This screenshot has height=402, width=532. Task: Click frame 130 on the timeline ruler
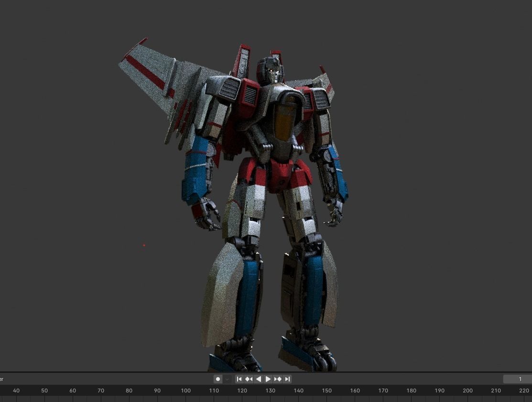pyautogui.click(x=271, y=391)
